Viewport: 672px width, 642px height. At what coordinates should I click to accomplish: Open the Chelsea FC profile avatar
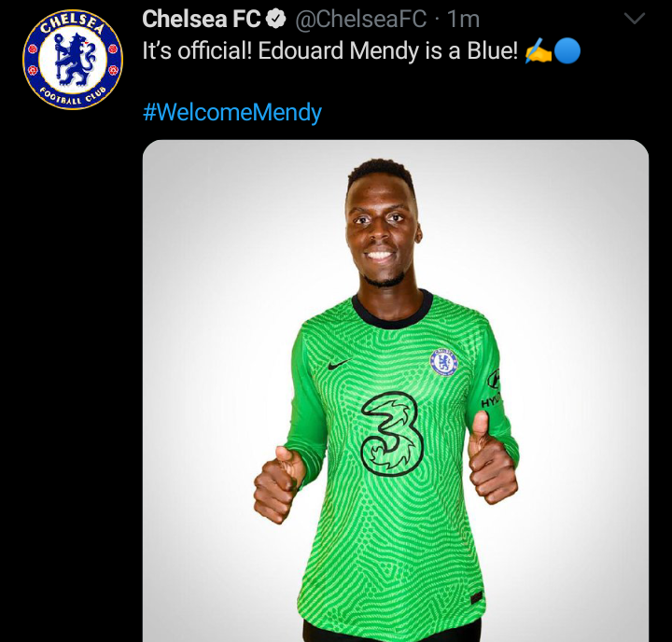73,60
